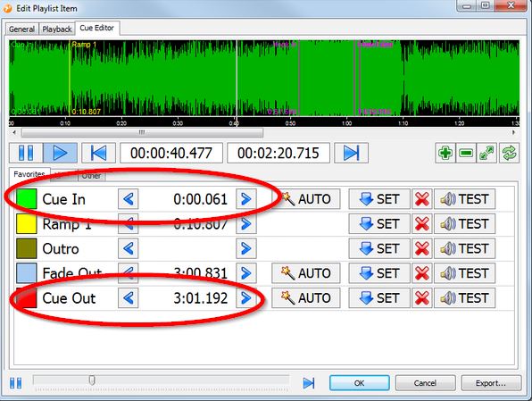Pause playback using top pause button
This screenshot has height=401, width=532.
click(26, 153)
